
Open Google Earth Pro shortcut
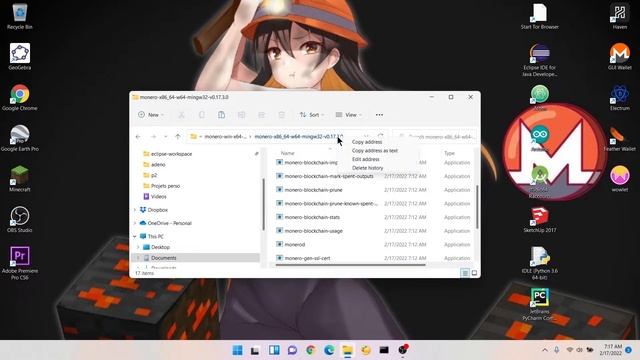click(x=20, y=138)
